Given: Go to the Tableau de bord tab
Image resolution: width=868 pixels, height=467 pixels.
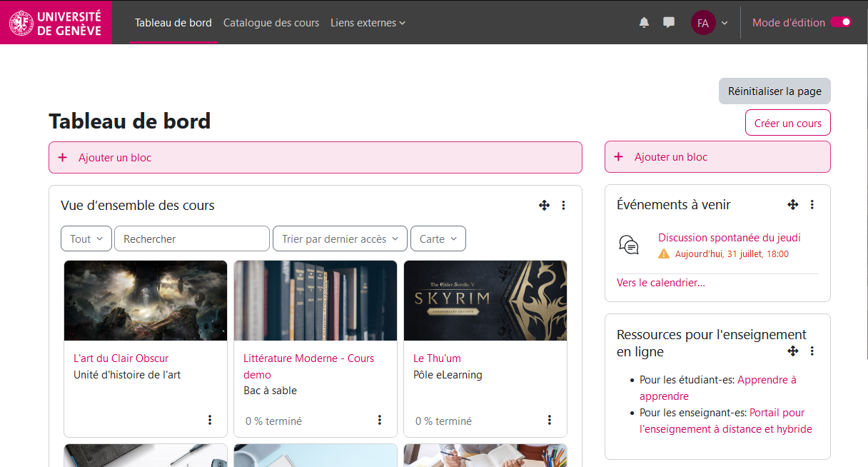Looking at the screenshot, I should [173, 23].
